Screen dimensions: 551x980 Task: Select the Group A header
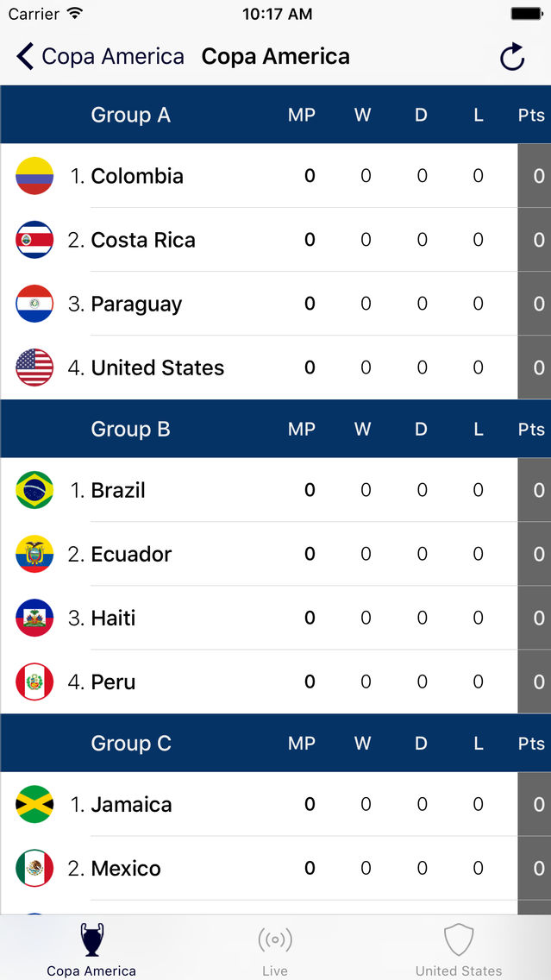click(x=131, y=115)
